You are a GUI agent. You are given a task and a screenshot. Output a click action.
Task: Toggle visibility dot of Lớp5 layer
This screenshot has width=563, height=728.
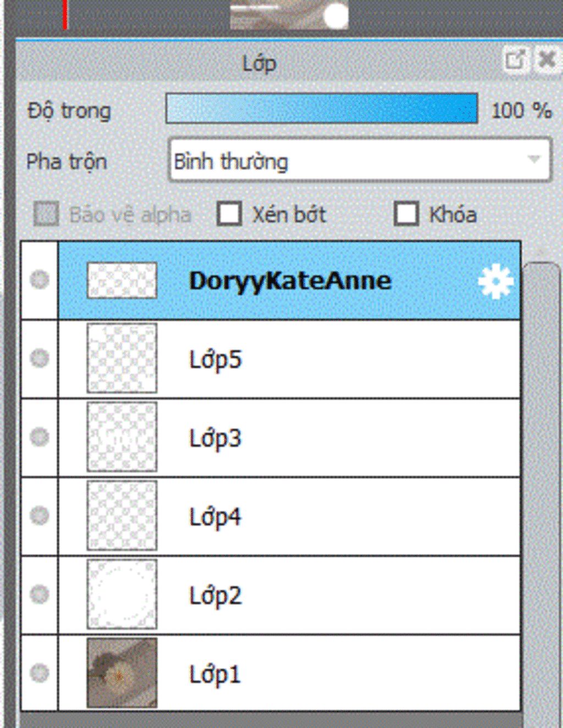(40, 358)
